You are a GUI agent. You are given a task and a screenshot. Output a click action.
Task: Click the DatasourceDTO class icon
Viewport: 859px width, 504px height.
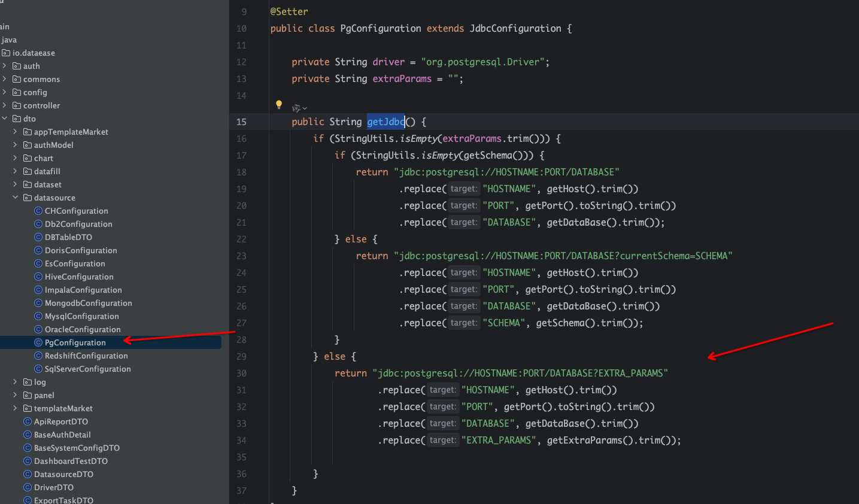[28, 475]
